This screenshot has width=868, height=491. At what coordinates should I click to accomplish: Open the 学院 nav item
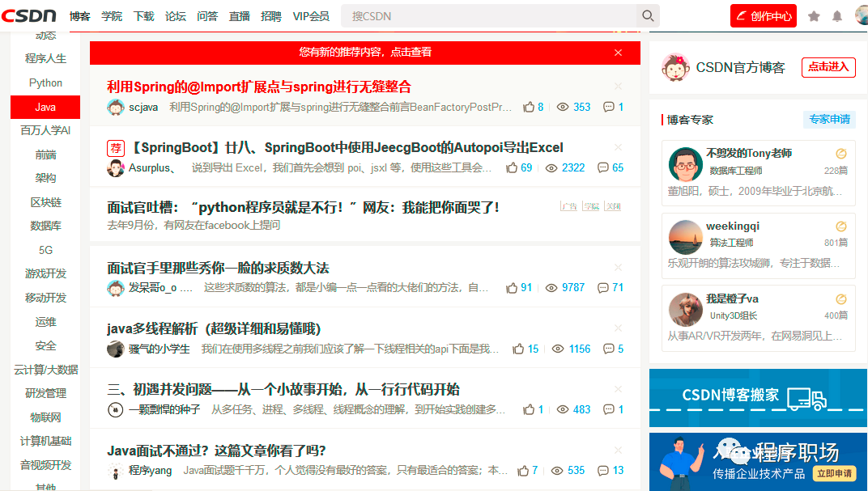tap(112, 16)
